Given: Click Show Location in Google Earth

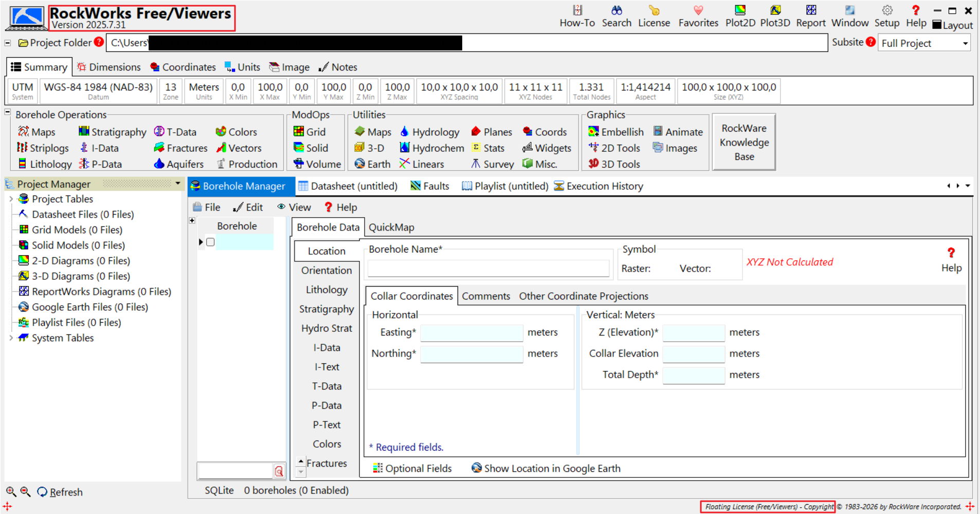Looking at the screenshot, I should (x=546, y=468).
